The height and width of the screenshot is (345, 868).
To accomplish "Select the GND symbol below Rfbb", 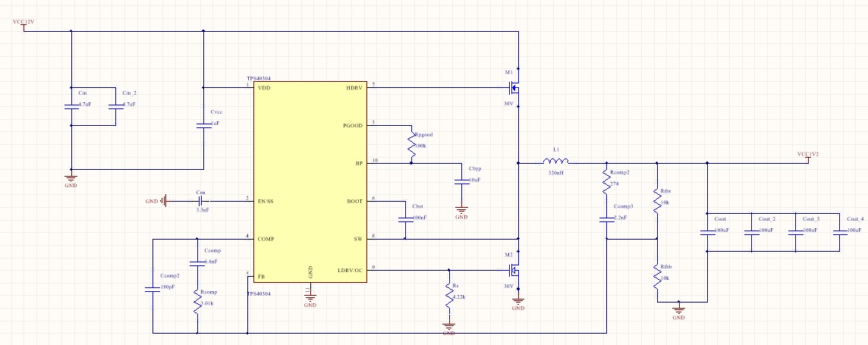I will 678,312.
